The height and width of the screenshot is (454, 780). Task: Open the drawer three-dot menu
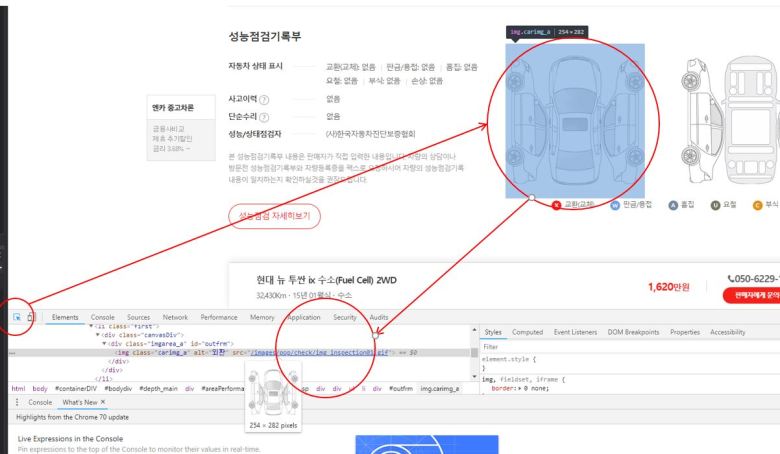pyautogui.click(x=8, y=401)
